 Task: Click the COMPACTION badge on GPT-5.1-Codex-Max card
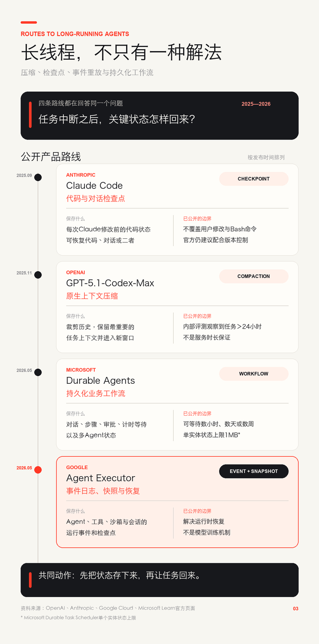coord(254,276)
